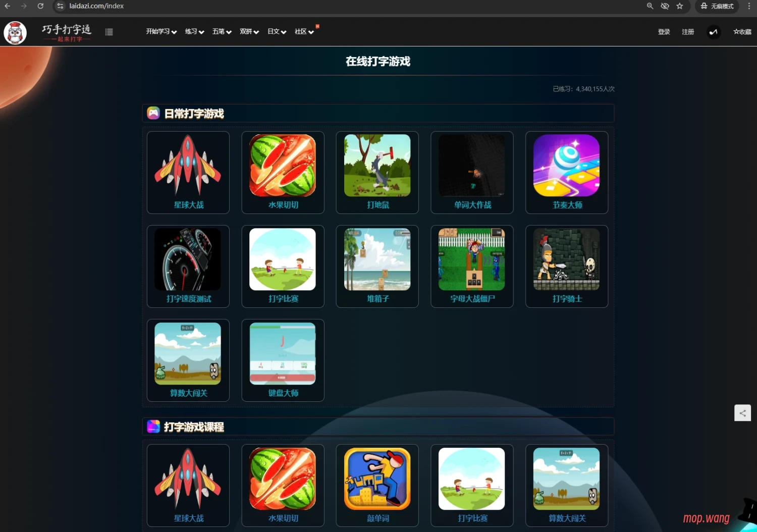Screen dimensions: 757x532
Task: Click the share icon on right edge
Action: point(742,413)
